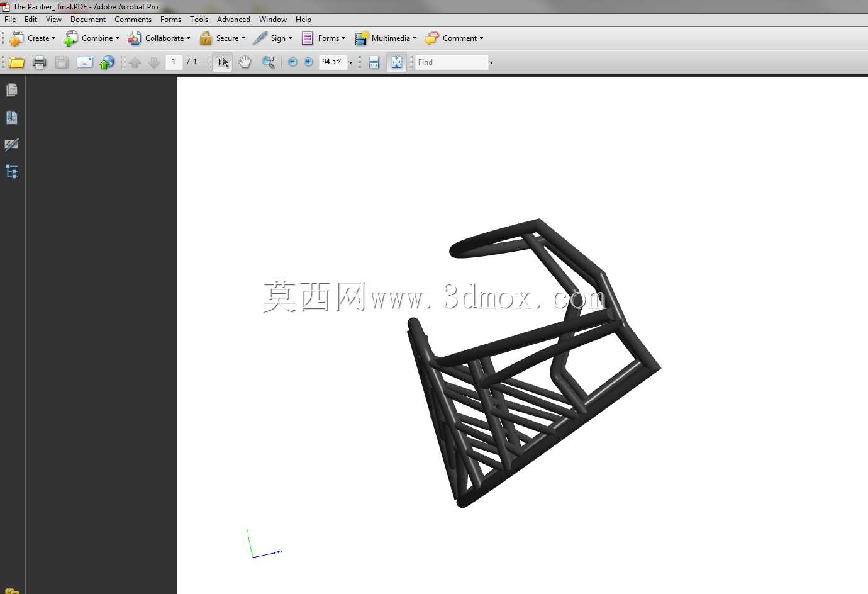Click the upload to web globe icon

click(108, 62)
